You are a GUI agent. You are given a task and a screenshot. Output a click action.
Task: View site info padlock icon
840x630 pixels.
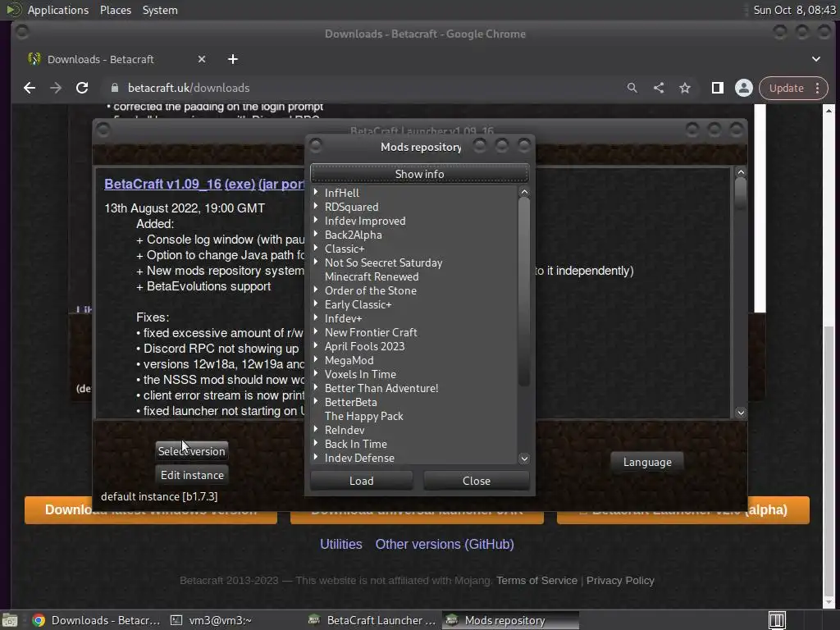click(114, 88)
